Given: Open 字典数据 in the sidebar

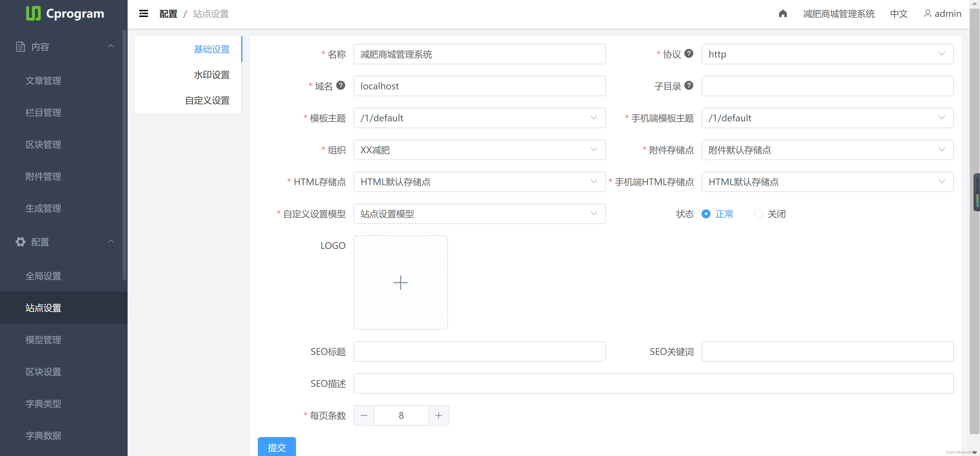Looking at the screenshot, I should 43,435.
